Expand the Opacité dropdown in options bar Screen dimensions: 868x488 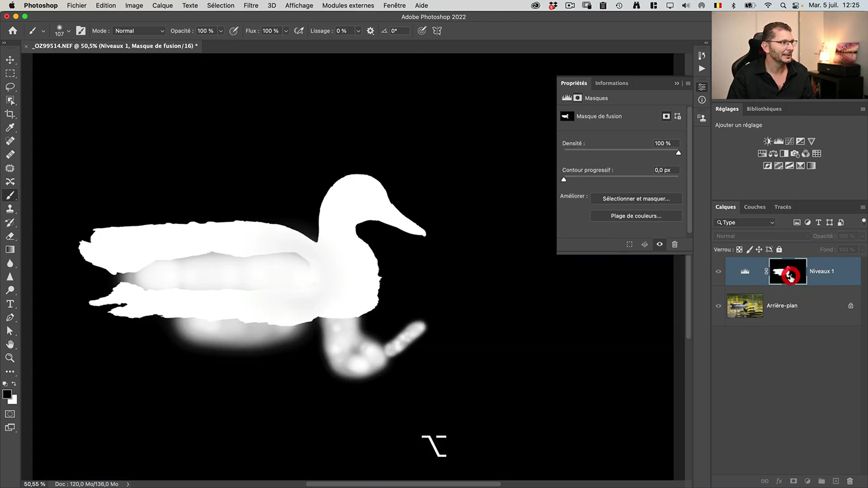click(x=221, y=31)
